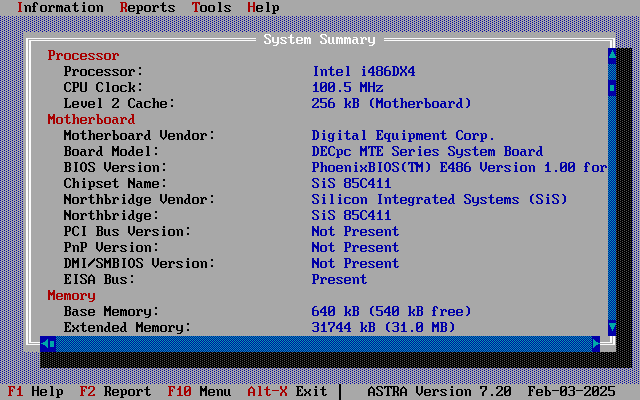The width and height of the screenshot is (640, 400).
Task: Open the Information menu
Action: click(60, 7)
